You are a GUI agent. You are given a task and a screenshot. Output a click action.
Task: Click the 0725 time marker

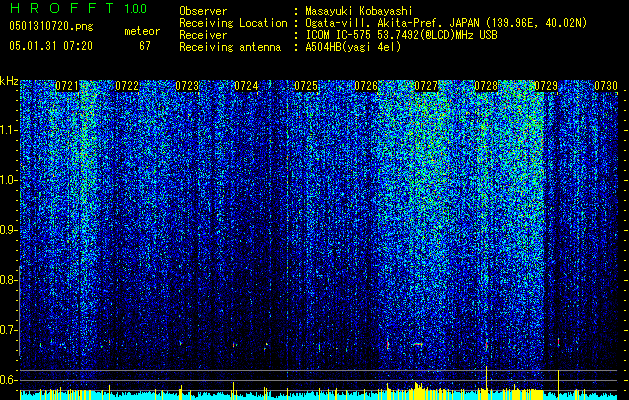pos(306,86)
